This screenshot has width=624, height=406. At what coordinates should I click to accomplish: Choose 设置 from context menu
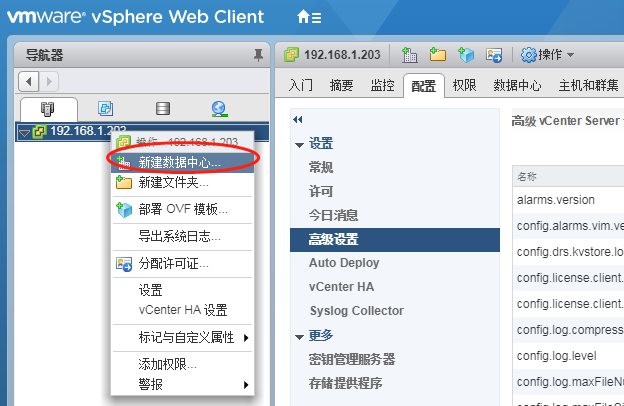(183, 290)
